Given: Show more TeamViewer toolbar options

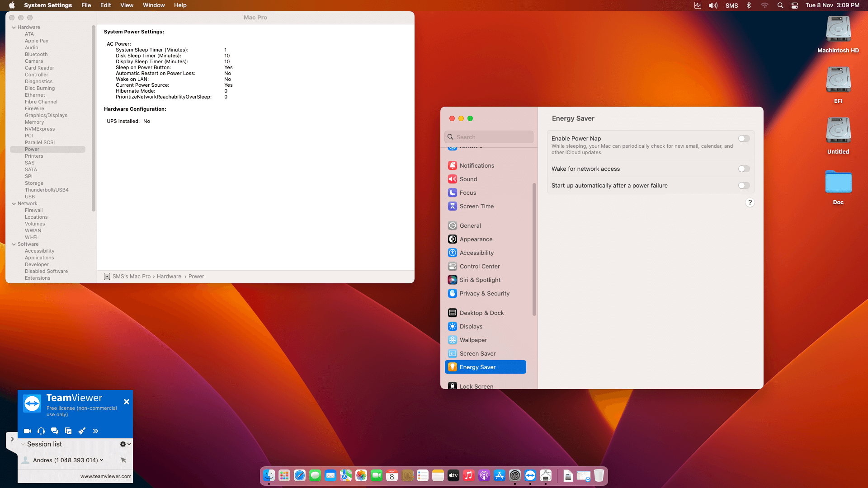Looking at the screenshot, I should coord(95,431).
